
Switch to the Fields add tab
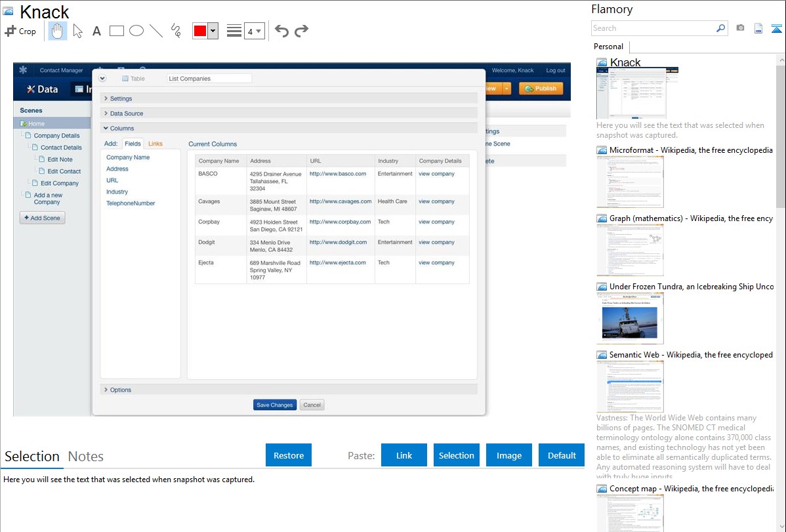coord(133,144)
